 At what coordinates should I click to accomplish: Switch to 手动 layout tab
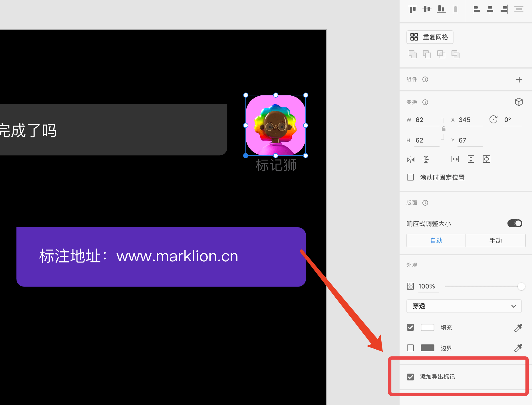coord(495,240)
